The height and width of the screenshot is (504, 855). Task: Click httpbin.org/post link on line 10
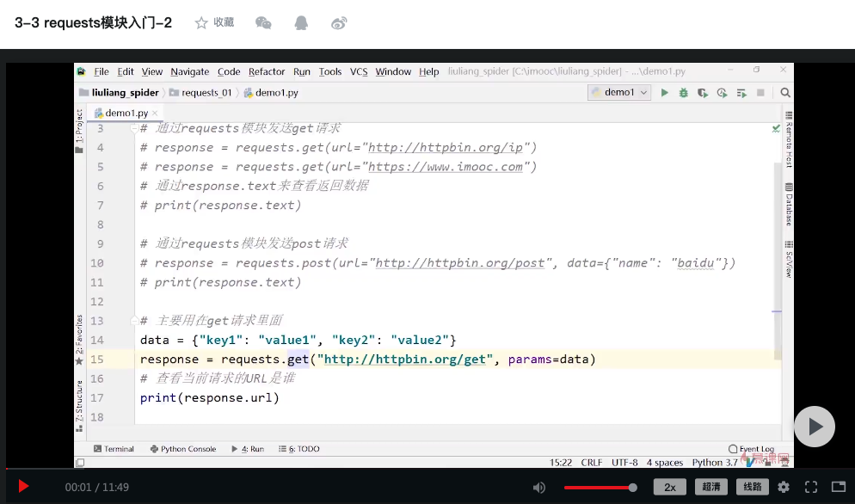click(459, 263)
